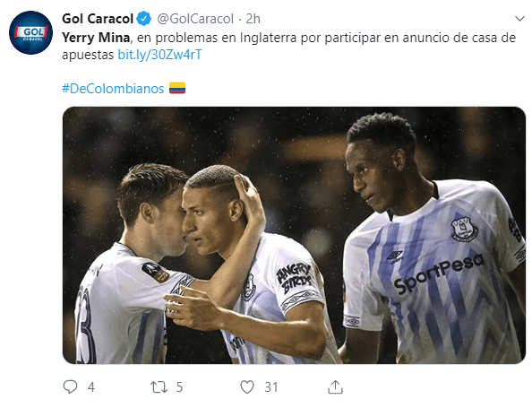The image size is (532, 408).
Task: Click the Gol Caracol profile avatar
Action: [x=30, y=32]
